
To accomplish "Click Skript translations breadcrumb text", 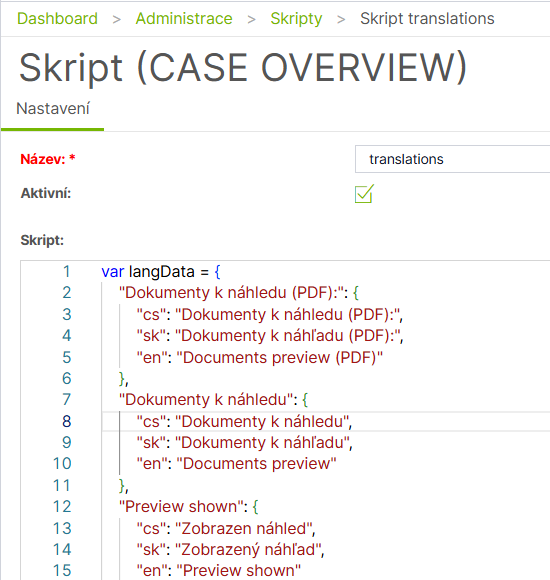I will [427, 18].
